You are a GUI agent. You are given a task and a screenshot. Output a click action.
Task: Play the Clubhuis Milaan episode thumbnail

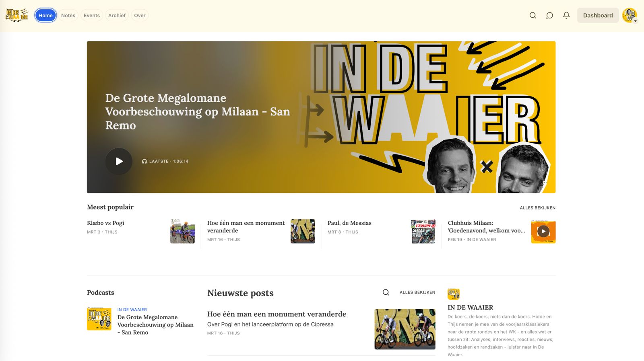coord(543,231)
